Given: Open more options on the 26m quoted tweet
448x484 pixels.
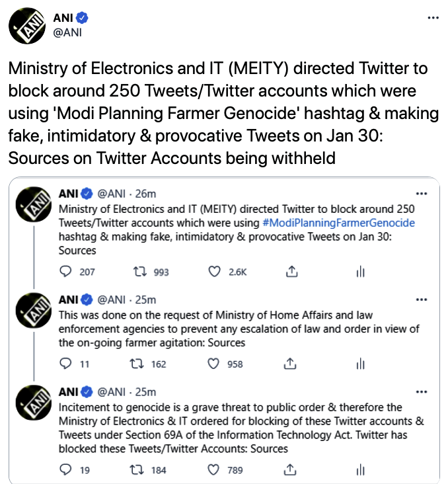Looking at the screenshot, I should (x=421, y=194).
